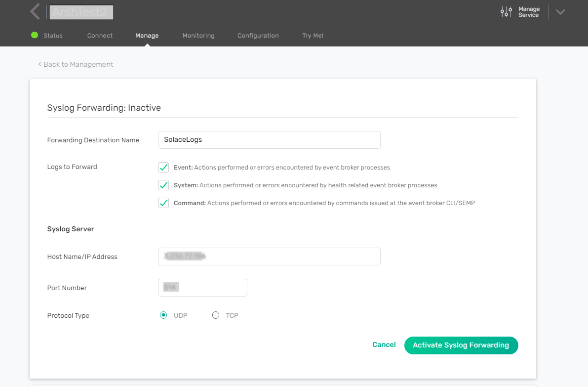This screenshot has height=387, width=588.
Task: Click into the Port Number field
Action: pos(202,288)
